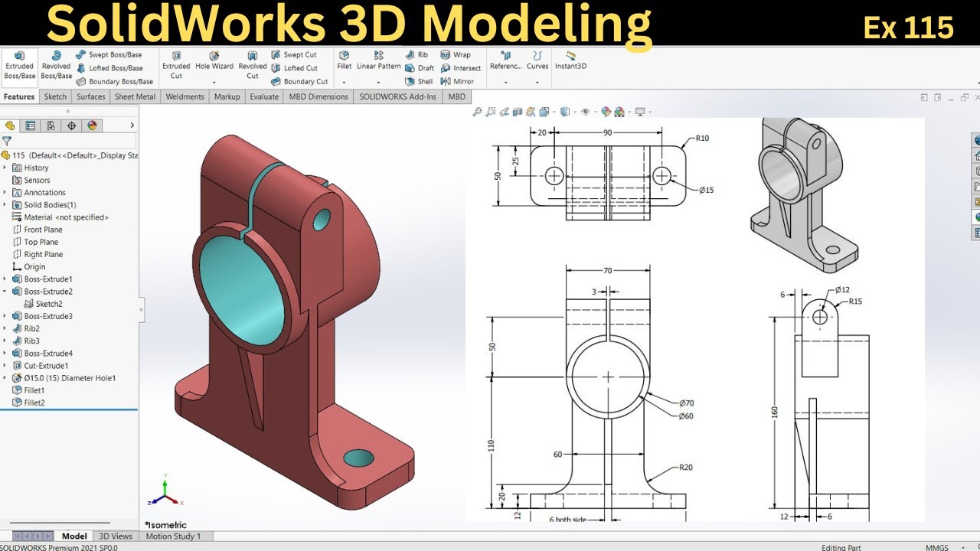Select the Wrap tool

coord(456,55)
